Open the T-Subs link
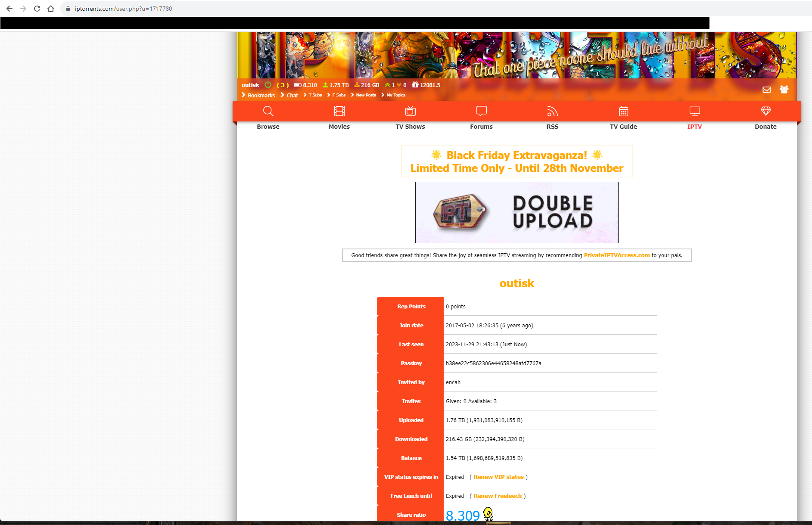812x525 pixels. point(315,95)
